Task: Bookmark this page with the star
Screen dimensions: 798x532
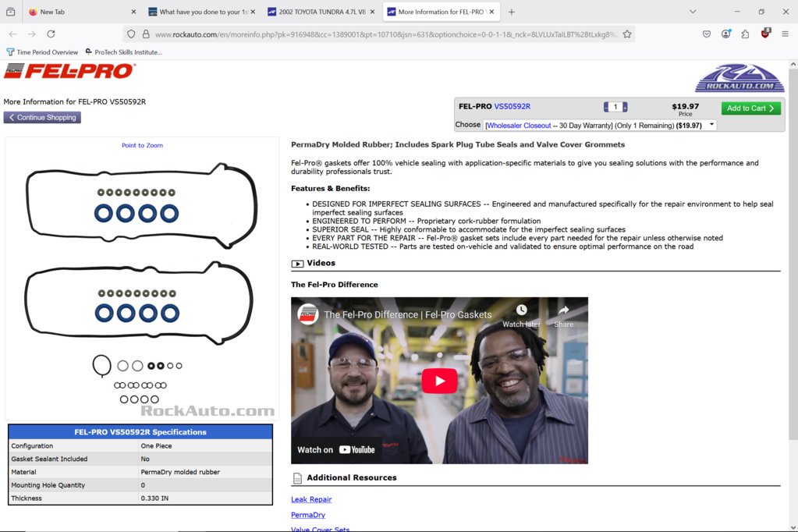Action: coord(627,34)
